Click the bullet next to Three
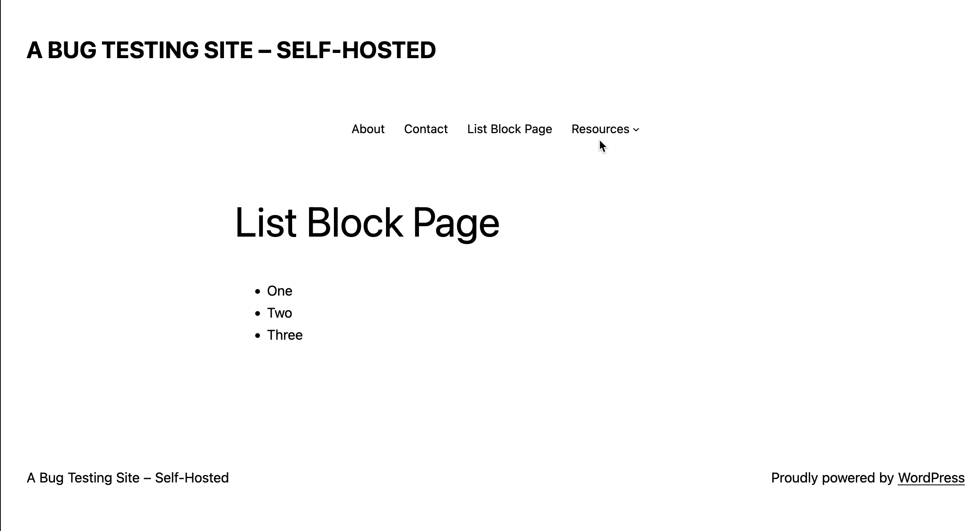This screenshot has width=980, height=531. point(258,335)
